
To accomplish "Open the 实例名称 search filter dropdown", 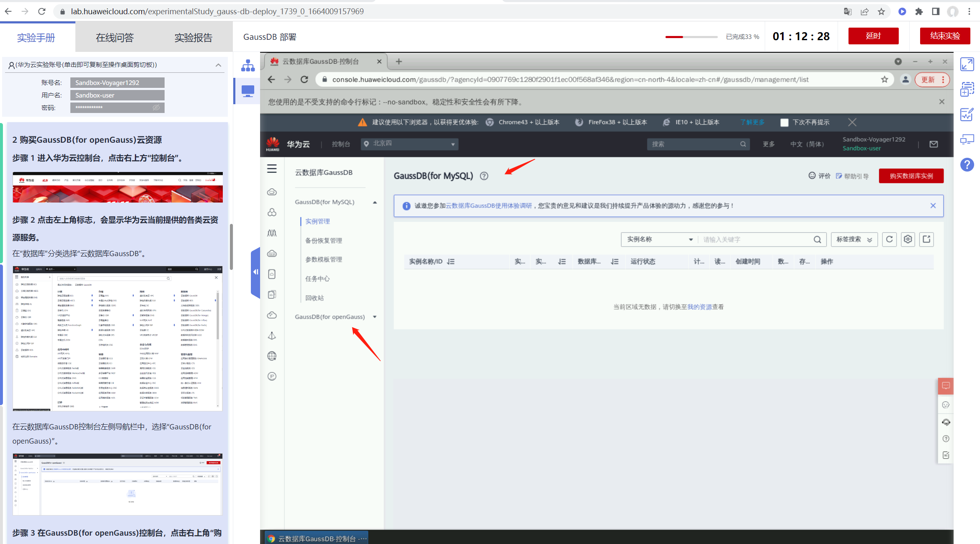I will click(x=659, y=239).
